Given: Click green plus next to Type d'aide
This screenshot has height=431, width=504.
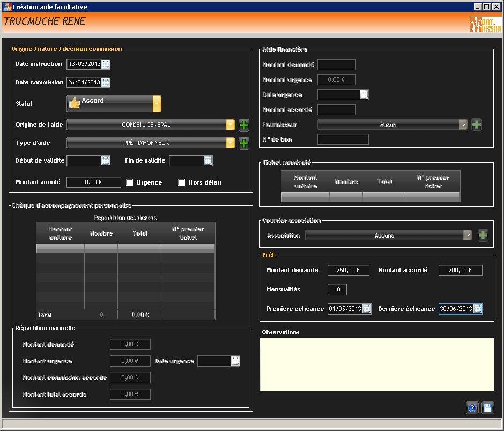Looking at the screenshot, I should (244, 143).
